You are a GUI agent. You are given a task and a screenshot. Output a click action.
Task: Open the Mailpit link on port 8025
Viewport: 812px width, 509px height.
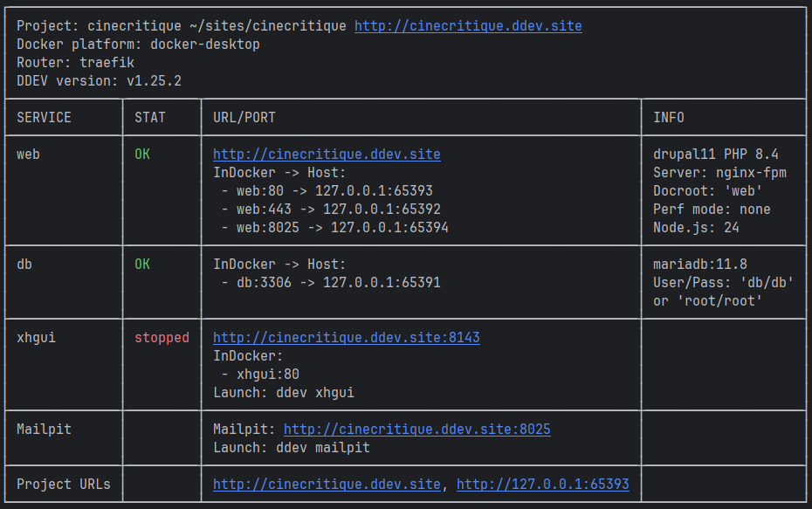[x=416, y=430]
